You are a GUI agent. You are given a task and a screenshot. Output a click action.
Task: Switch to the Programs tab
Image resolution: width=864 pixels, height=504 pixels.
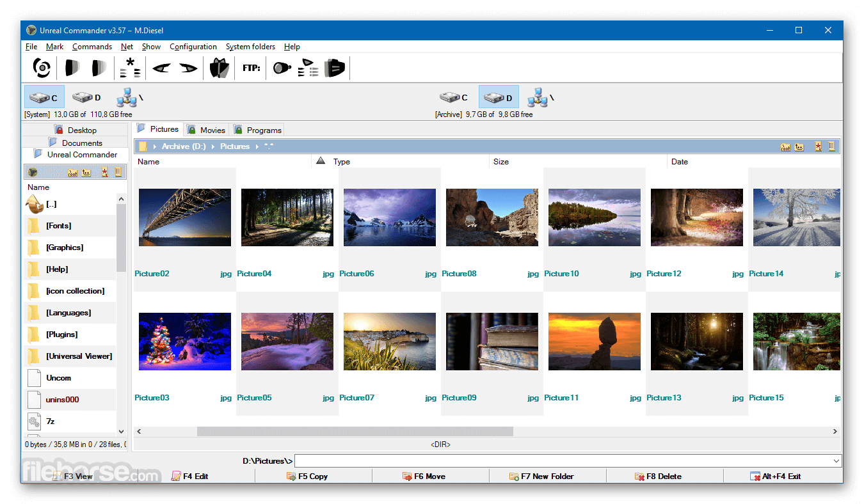(x=257, y=130)
